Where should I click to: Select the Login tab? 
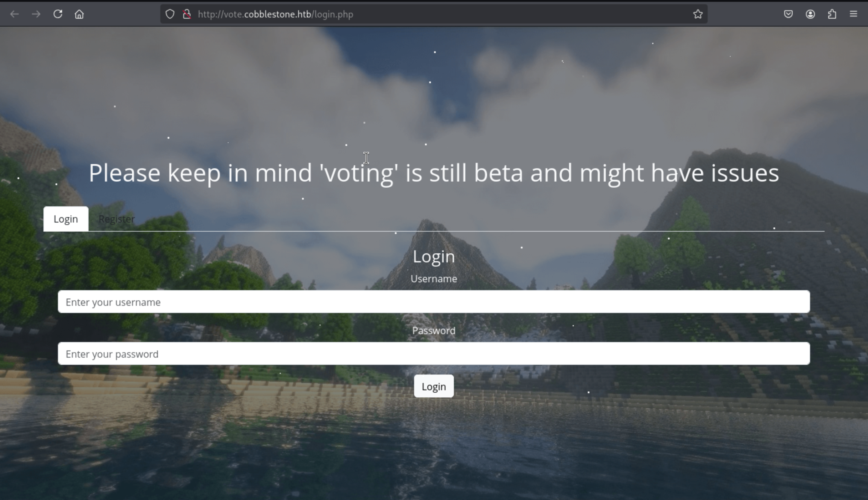(66, 219)
